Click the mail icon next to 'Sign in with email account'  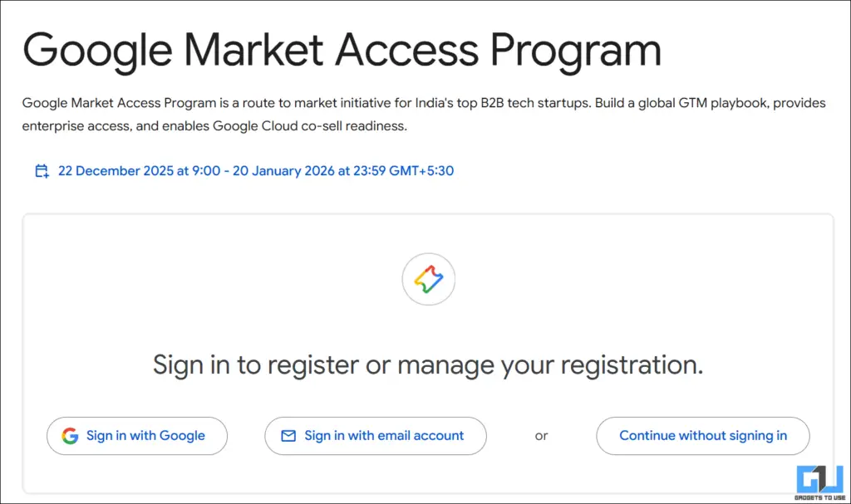click(x=288, y=435)
